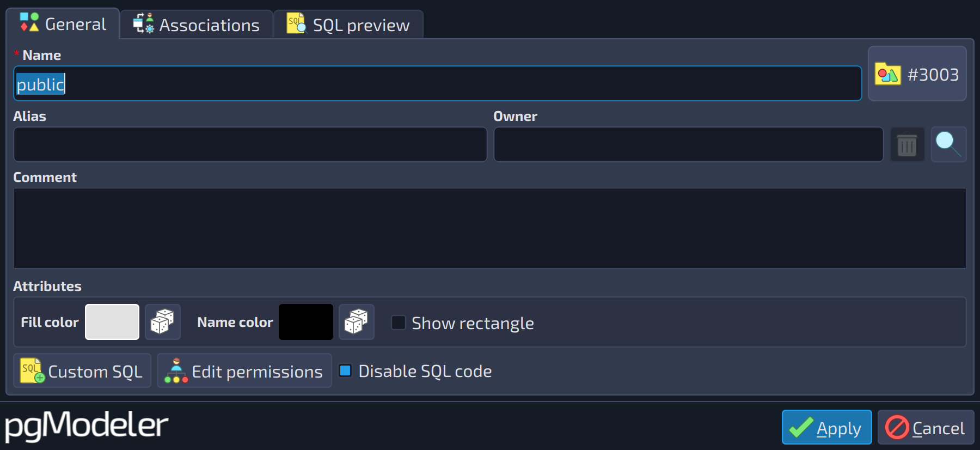Open the black Name color swatch

pos(306,322)
